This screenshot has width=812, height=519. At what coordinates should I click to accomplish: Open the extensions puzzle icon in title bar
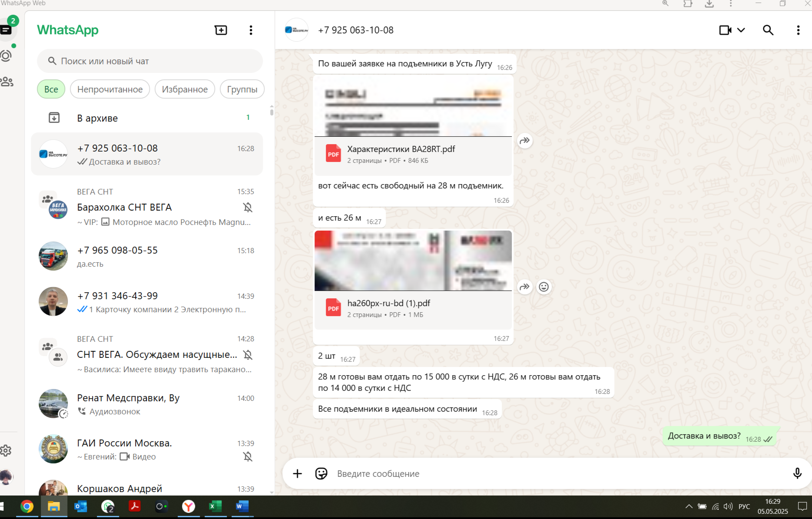click(688, 3)
